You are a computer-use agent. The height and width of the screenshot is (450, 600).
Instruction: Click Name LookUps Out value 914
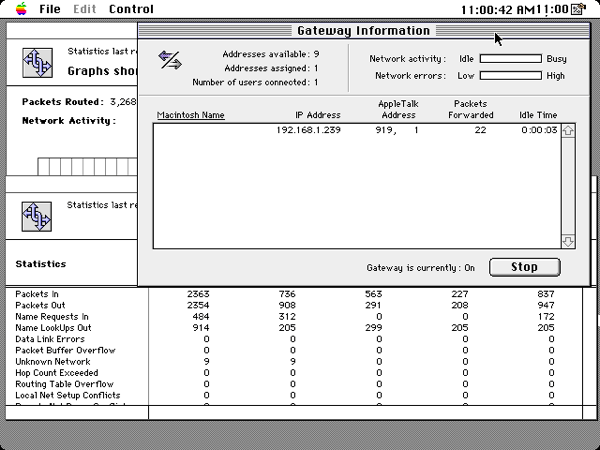201,328
